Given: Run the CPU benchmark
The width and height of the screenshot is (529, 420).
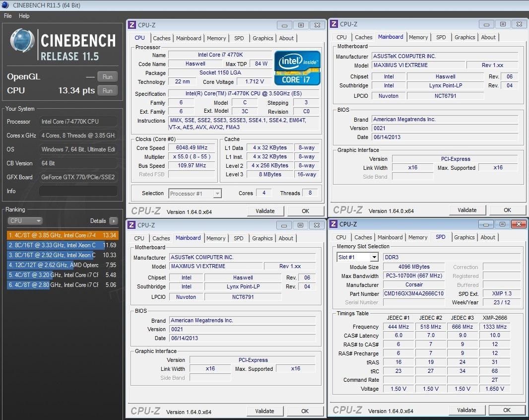Looking at the screenshot, I should click(x=107, y=90).
